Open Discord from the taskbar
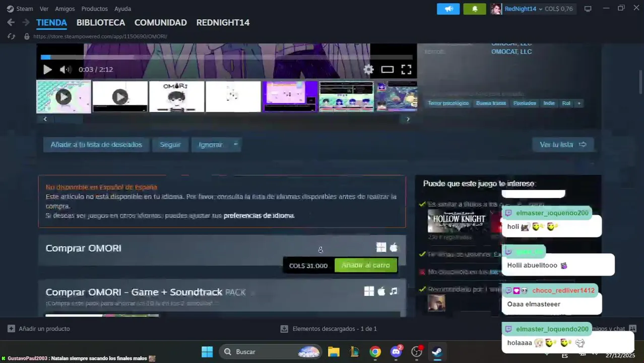 point(396,352)
